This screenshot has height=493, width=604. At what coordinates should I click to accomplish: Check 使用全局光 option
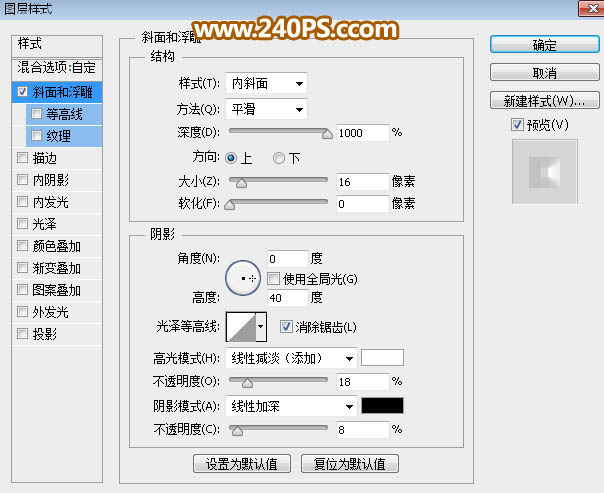(x=273, y=279)
